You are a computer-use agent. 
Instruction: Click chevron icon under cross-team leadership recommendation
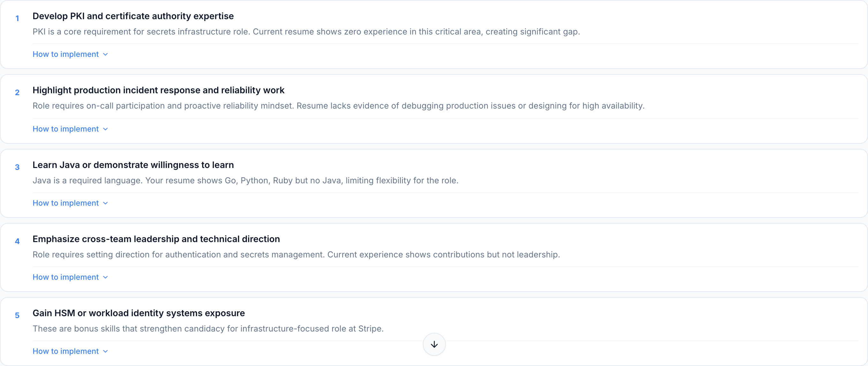[105, 277]
